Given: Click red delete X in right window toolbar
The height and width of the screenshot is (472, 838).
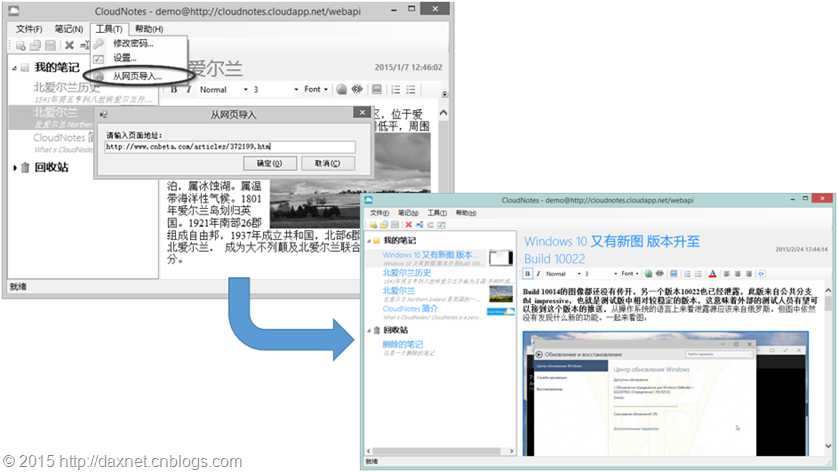Looking at the screenshot, I should [x=408, y=225].
